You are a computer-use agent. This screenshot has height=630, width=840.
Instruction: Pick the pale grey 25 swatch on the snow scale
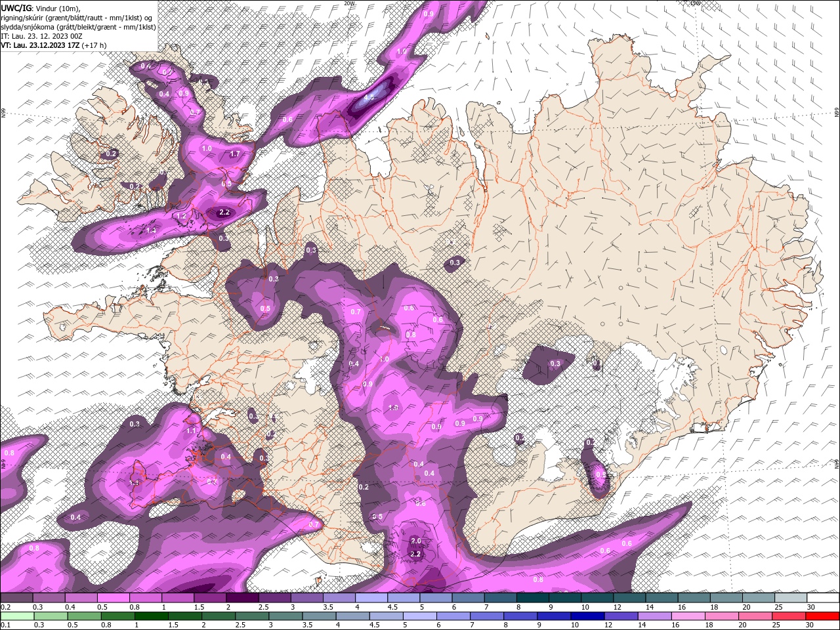[x=791, y=598]
